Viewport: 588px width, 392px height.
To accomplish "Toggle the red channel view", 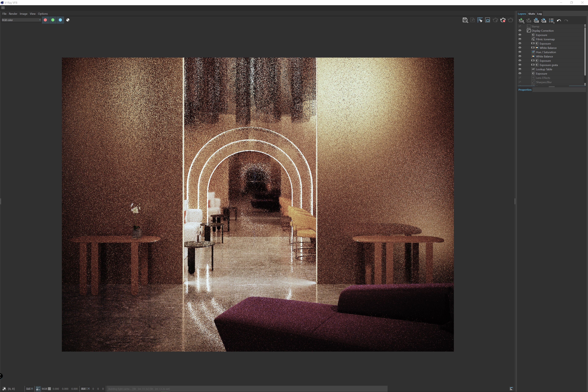I will click(x=45, y=20).
